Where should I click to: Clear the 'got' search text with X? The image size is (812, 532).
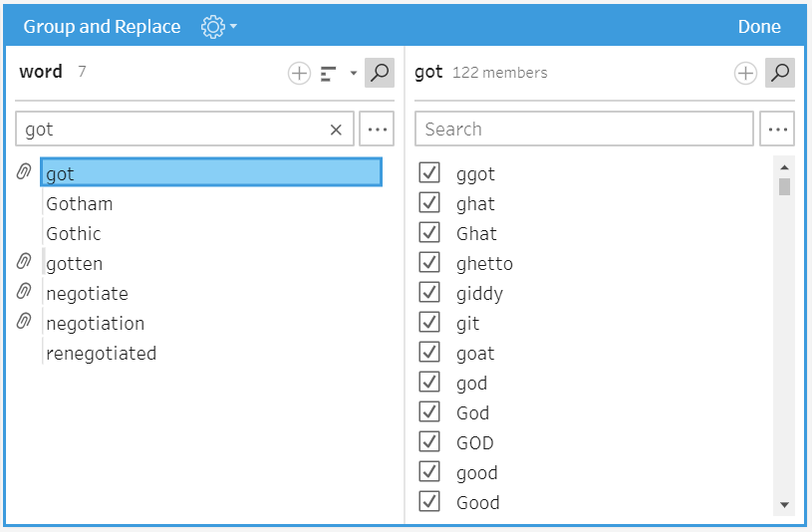[336, 130]
